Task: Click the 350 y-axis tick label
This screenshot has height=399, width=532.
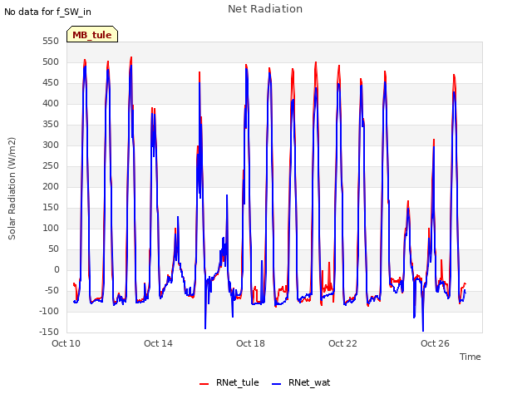Action: coord(51,124)
